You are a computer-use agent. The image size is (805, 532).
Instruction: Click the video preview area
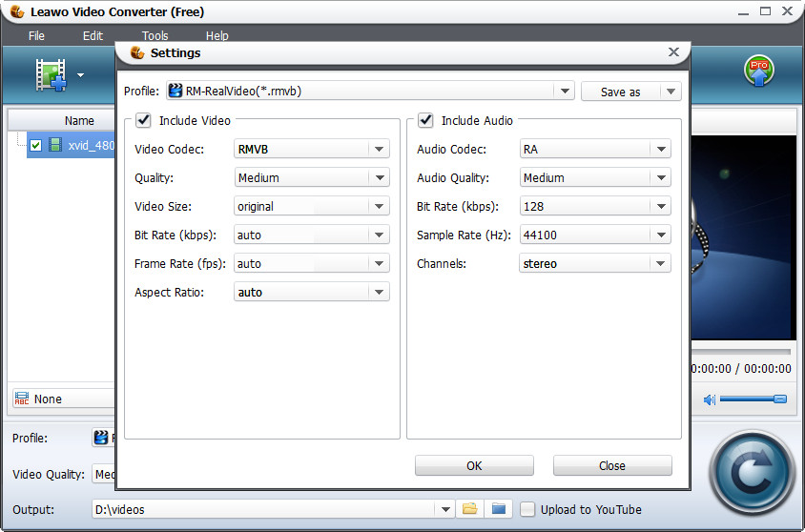click(743, 237)
